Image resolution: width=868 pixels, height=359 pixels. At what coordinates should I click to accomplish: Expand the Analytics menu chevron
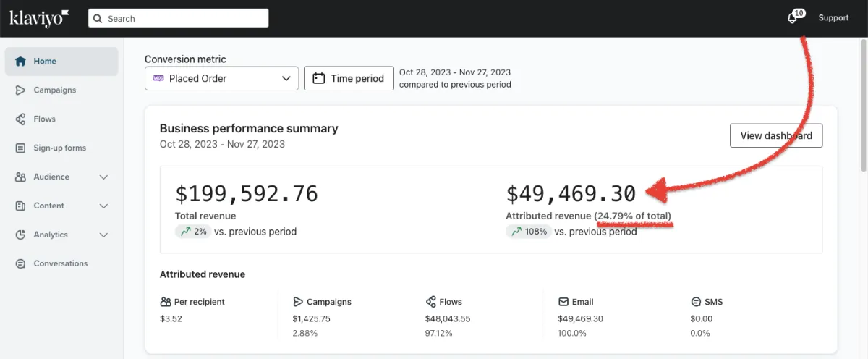pyautogui.click(x=103, y=235)
